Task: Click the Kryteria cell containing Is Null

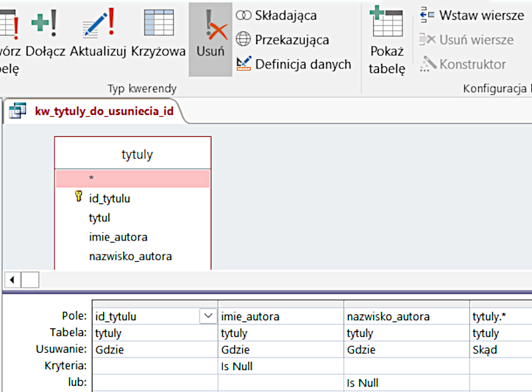Action: coord(281,366)
